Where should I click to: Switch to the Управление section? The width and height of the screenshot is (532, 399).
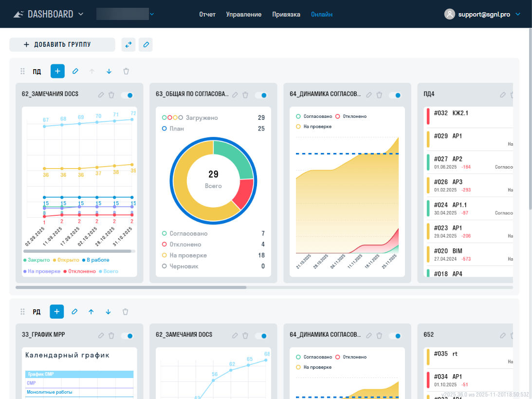243,14
